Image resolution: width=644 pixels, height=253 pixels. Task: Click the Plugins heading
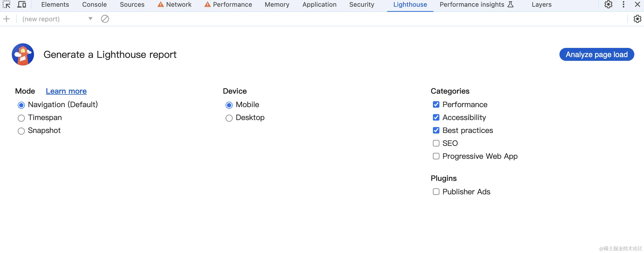point(444,178)
